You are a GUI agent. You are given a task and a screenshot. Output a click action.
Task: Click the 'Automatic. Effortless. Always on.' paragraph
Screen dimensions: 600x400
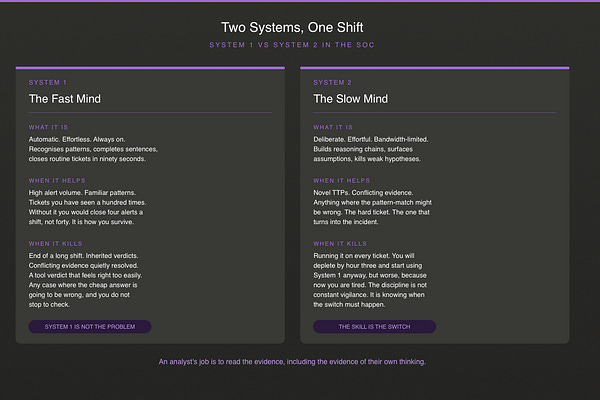tap(93, 149)
